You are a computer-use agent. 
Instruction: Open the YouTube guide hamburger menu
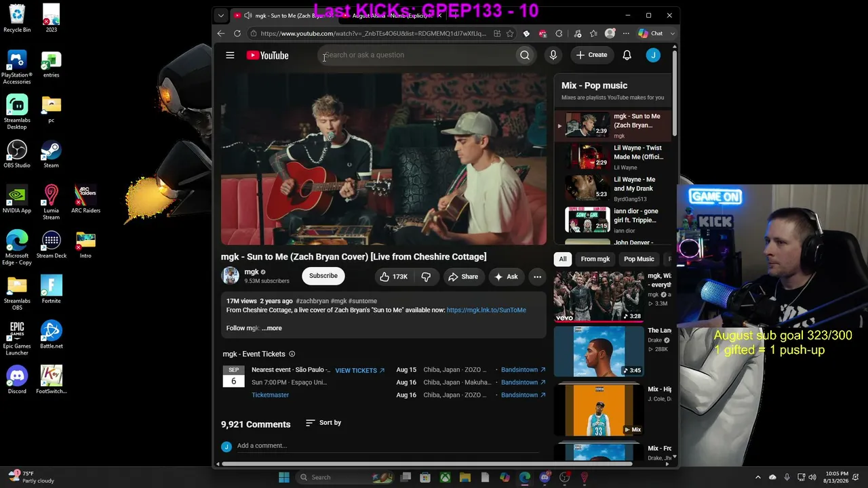tap(230, 56)
